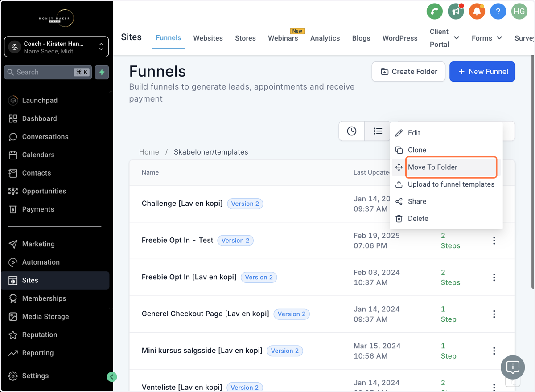This screenshot has height=392, width=535.
Task: Click the Name column header
Action: (x=150, y=172)
